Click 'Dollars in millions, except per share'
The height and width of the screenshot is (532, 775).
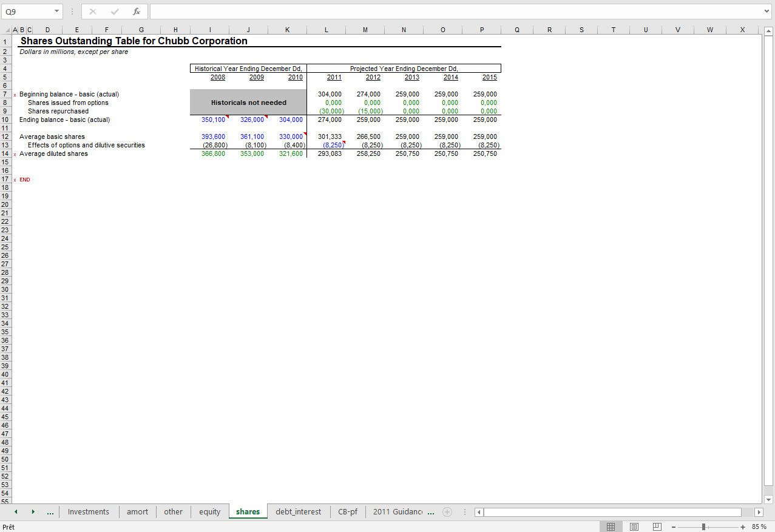74,52
